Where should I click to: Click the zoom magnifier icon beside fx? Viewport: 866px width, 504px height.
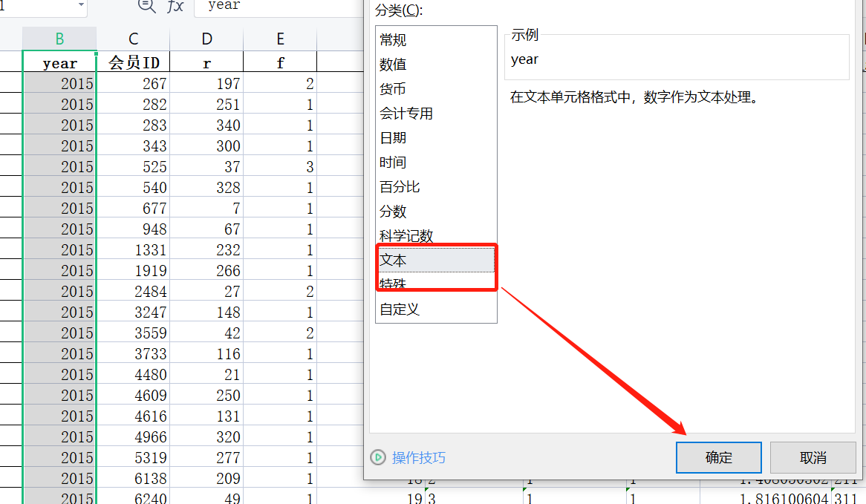click(146, 5)
